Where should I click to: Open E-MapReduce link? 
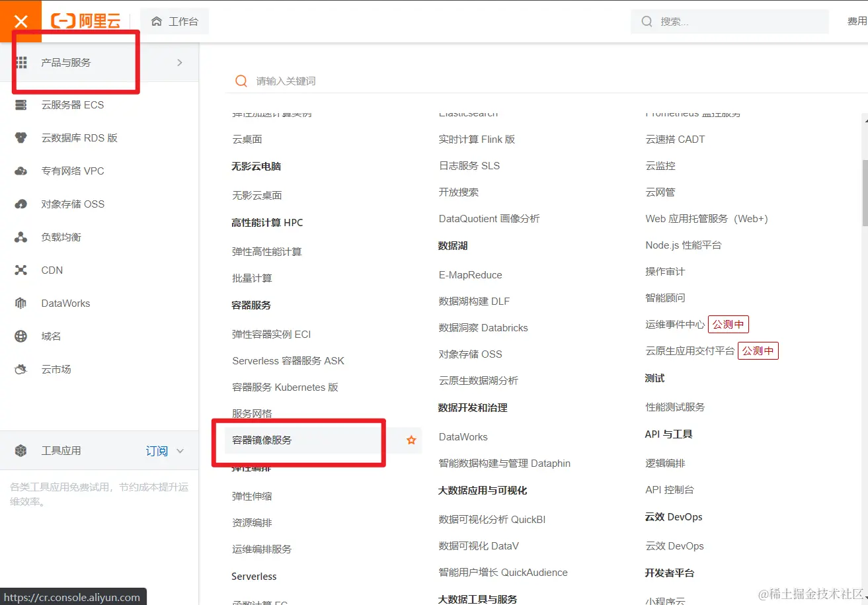tap(471, 275)
